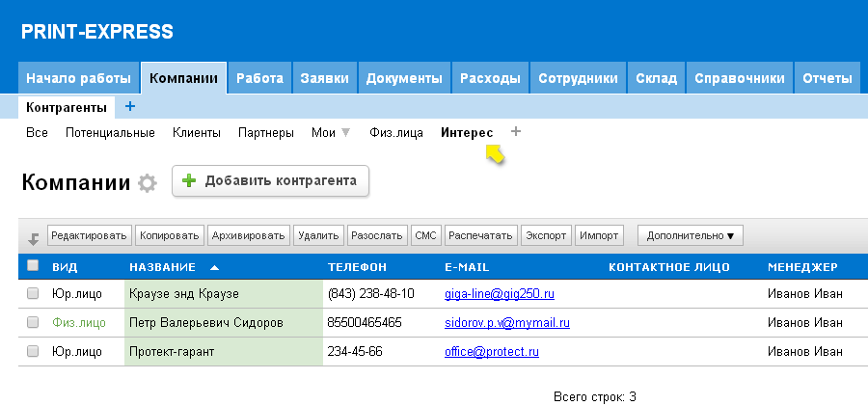Click the office@protect.ru email link
The image size is (868, 406).
(491, 352)
